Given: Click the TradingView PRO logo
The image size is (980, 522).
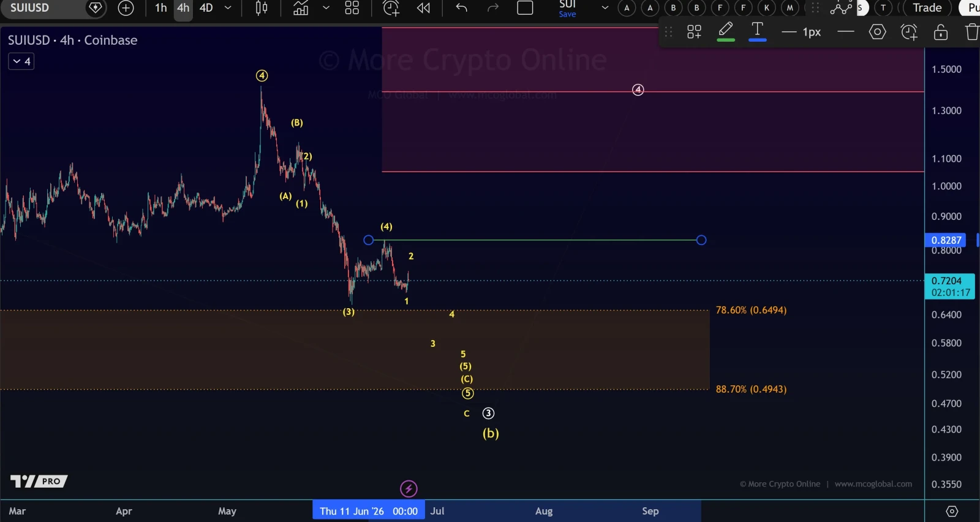Looking at the screenshot, I should point(39,482).
